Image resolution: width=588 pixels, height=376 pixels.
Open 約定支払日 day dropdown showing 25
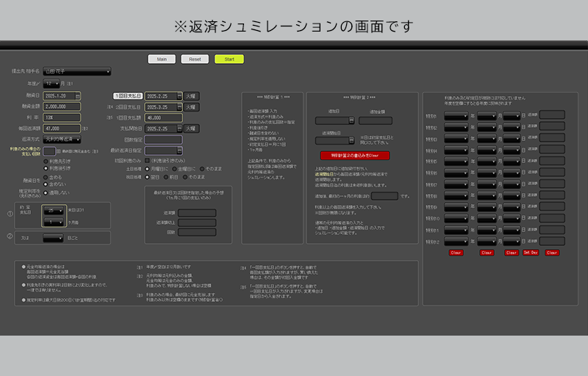click(x=54, y=211)
